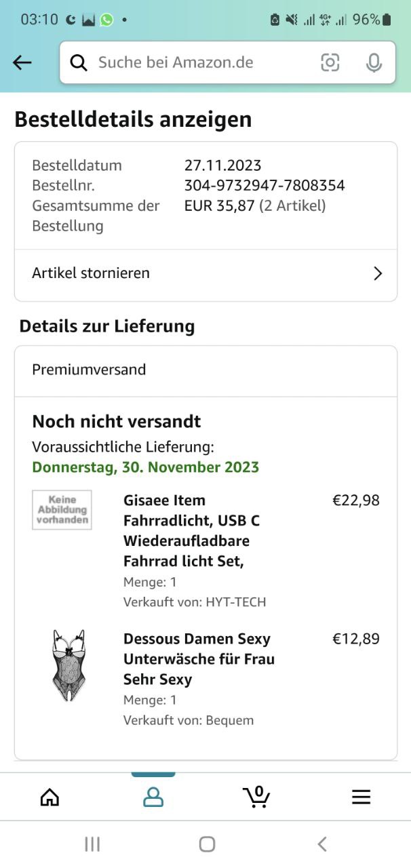Tap the back arrow icon
Viewport: 411px width, 868px height.
[x=22, y=63]
